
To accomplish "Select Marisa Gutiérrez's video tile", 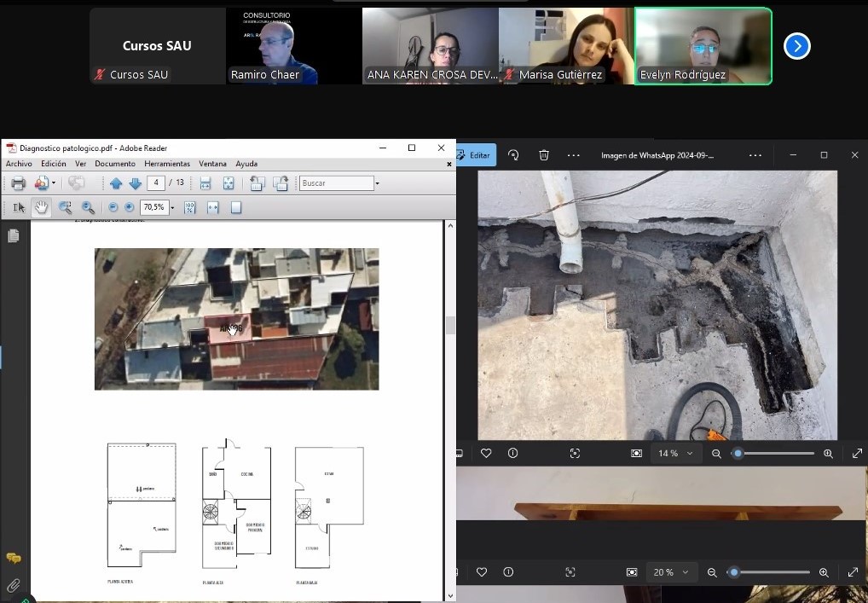I will 566,46.
